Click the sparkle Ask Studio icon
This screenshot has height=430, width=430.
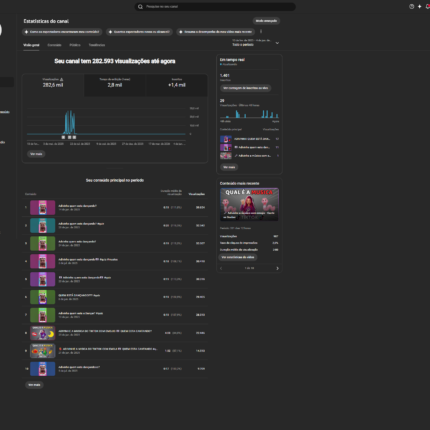coord(420,7)
